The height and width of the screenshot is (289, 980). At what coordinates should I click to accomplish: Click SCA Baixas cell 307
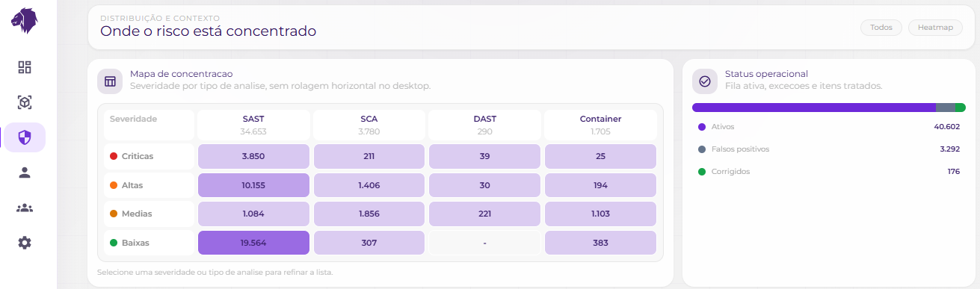369,243
